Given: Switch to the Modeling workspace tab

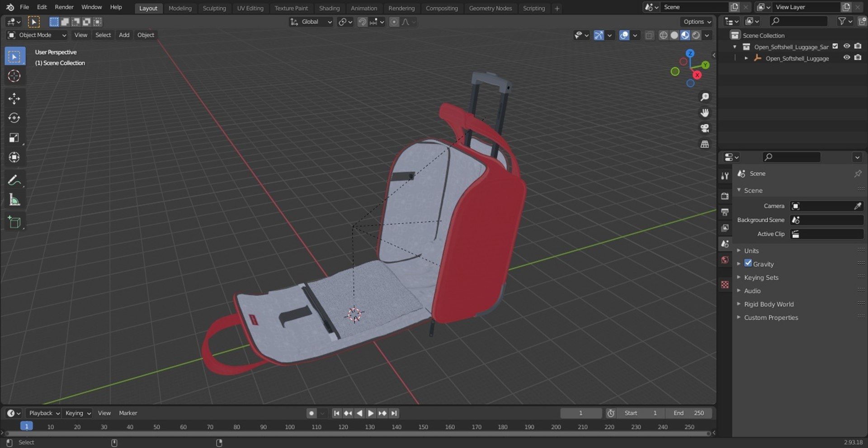Looking at the screenshot, I should click(x=180, y=8).
